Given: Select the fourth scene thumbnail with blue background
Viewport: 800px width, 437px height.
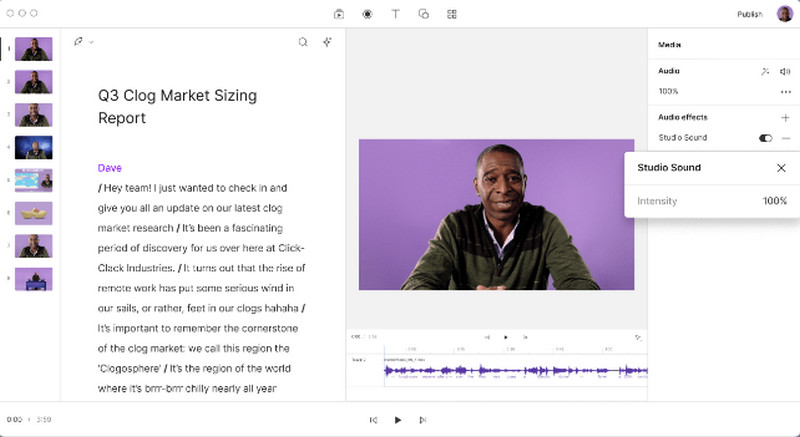Looking at the screenshot, I should [x=34, y=148].
